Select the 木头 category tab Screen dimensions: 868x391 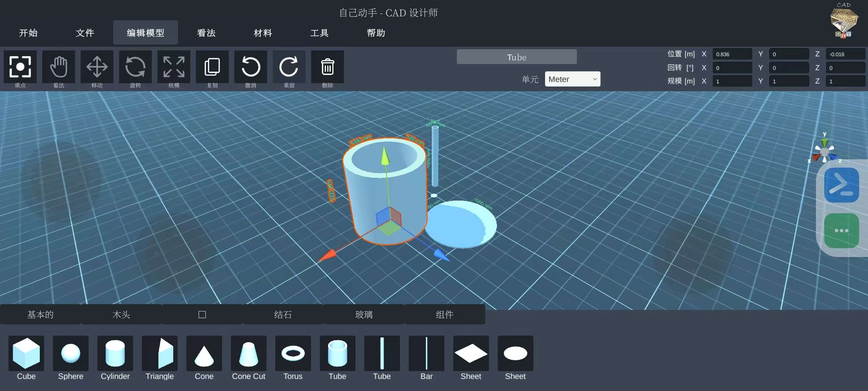[121, 314]
